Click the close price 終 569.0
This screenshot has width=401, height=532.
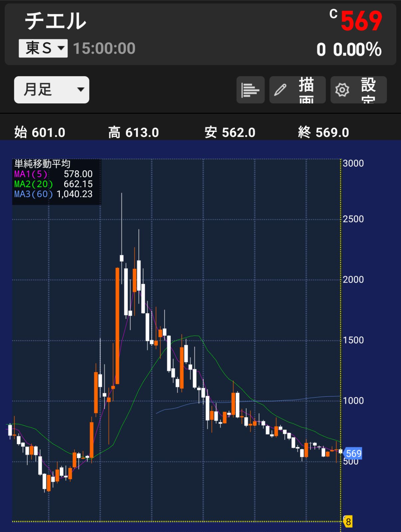tap(323, 133)
